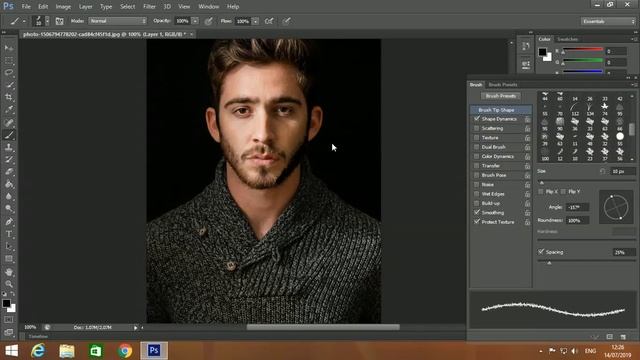Open the File menu

coord(26,7)
